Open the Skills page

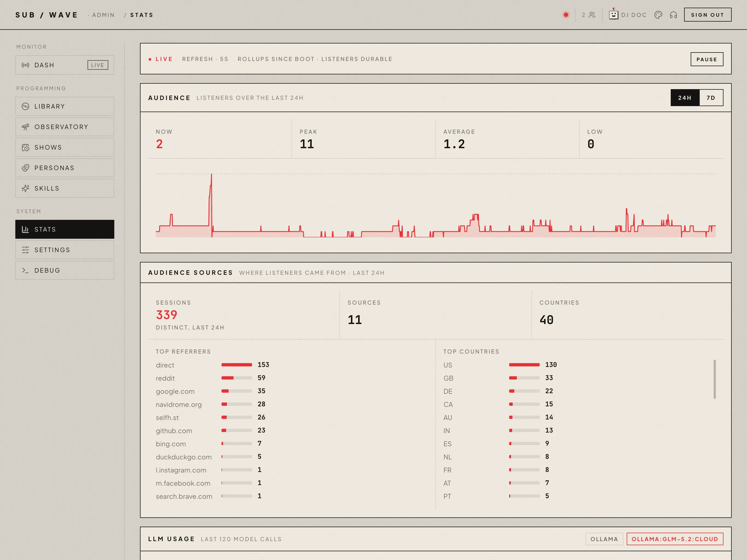pyautogui.click(x=65, y=188)
